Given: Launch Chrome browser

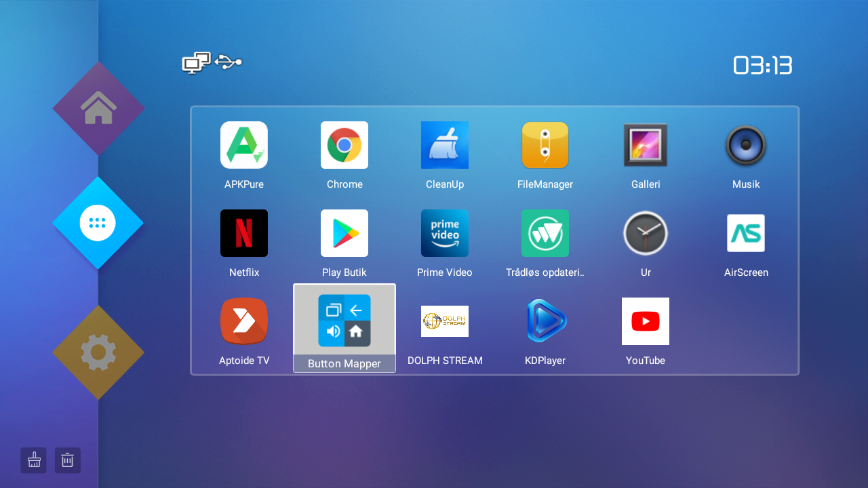Looking at the screenshot, I should pyautogui.click(x=344, y=145).
